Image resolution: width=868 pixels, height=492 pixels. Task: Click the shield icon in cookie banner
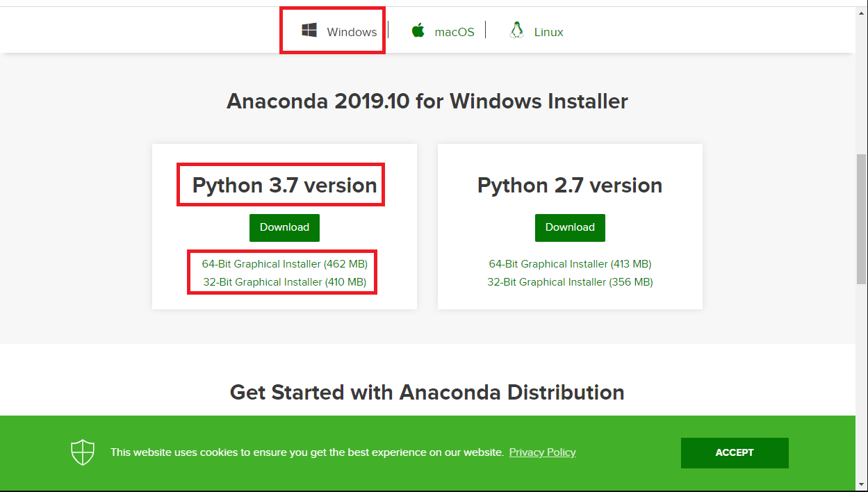tap(83, 452)
